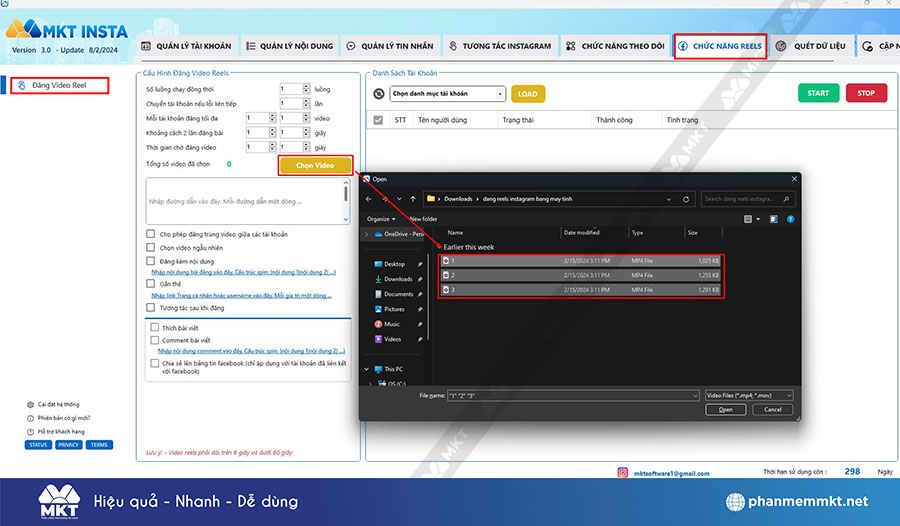900x526 pixels.
Task: Expand the OneDrive tree node
Action: [367, 234]
